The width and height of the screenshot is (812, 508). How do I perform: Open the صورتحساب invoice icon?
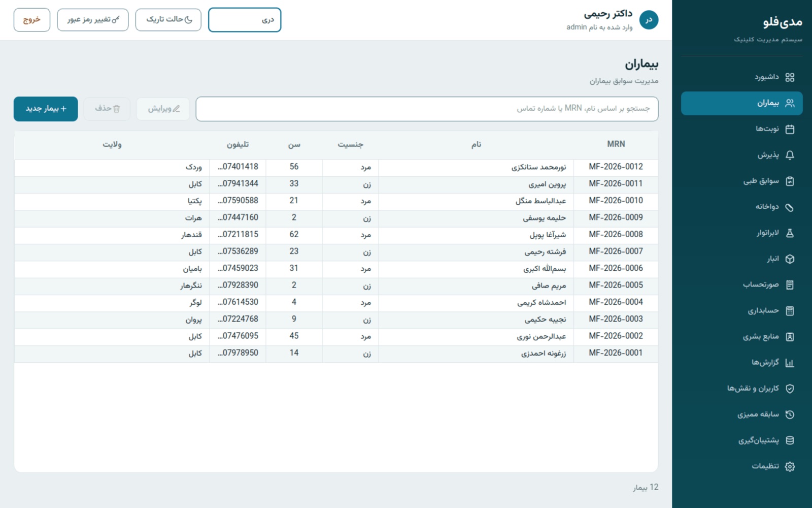click(x=790, y=284)
